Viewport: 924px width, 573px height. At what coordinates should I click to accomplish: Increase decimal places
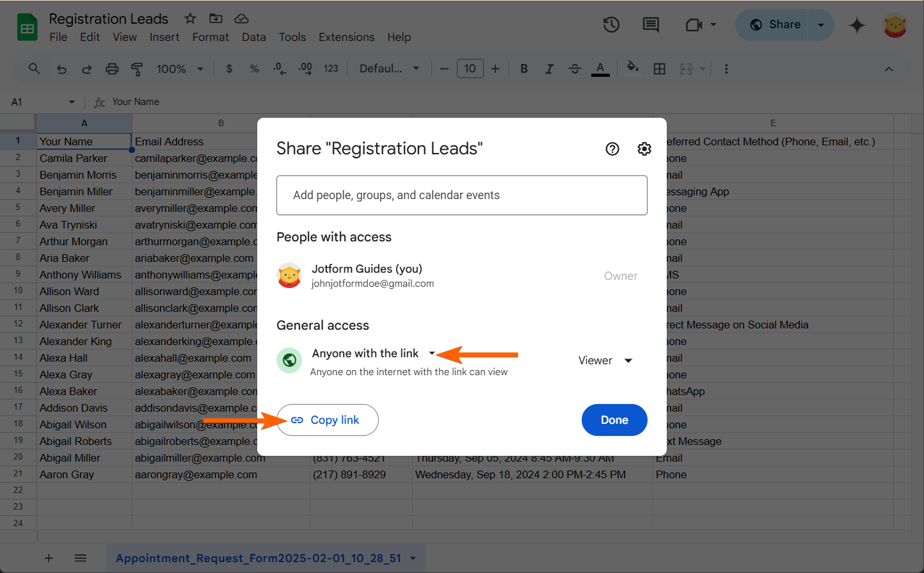305,69
